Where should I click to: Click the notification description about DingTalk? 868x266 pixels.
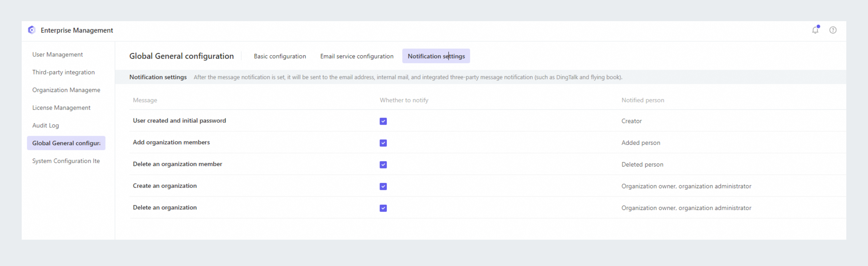point(408,77)
